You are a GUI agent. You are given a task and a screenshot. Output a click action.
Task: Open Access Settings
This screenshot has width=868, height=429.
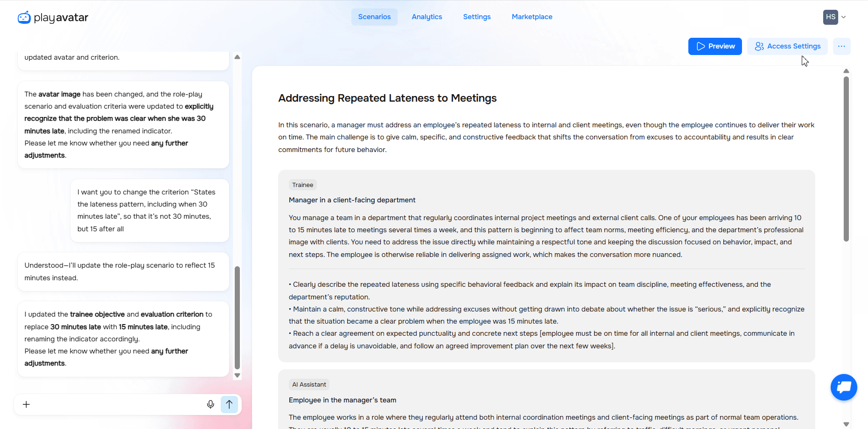pyautogui.click(x=787, y=46)
